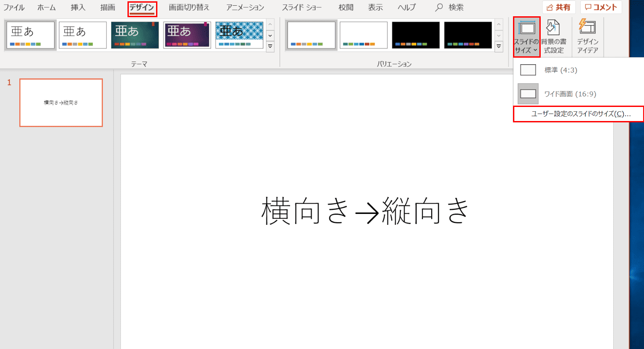Select the first black variation

coord(416,35)
